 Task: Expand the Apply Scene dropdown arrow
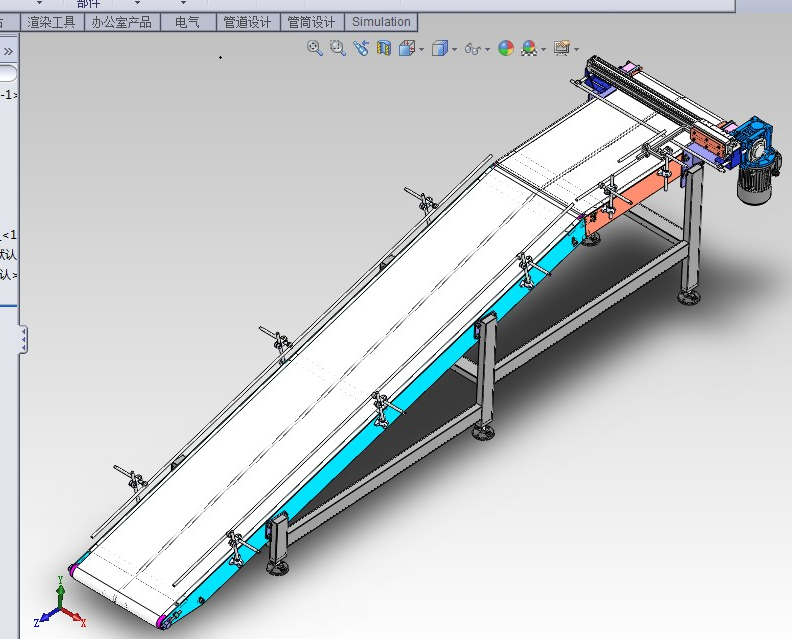click(543, 49)
